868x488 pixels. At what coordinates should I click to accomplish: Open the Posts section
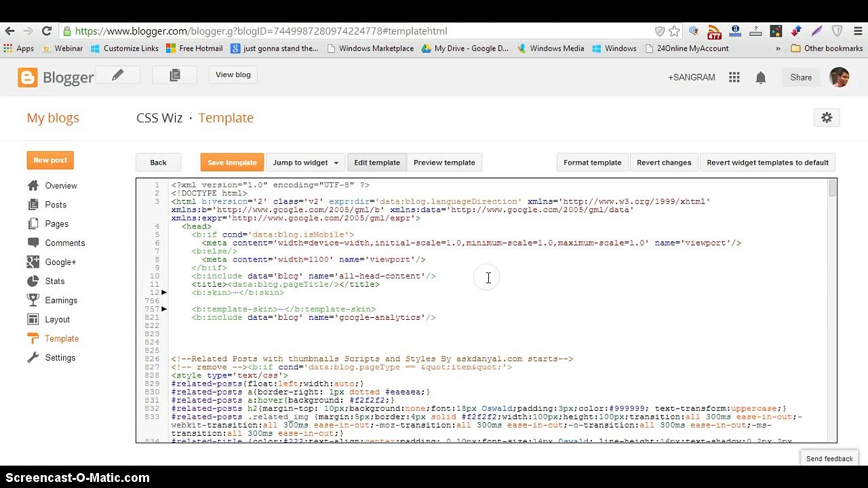[x=56, y=205]
